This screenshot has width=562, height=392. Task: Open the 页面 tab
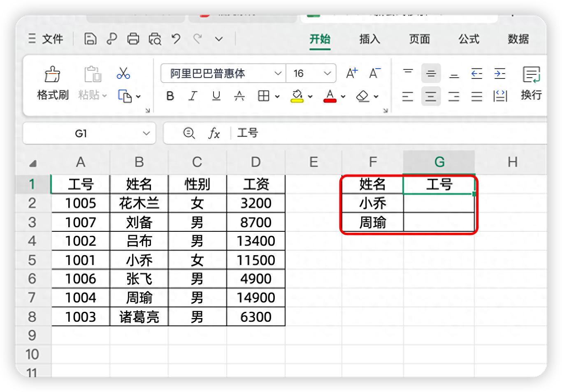point(419,39)
